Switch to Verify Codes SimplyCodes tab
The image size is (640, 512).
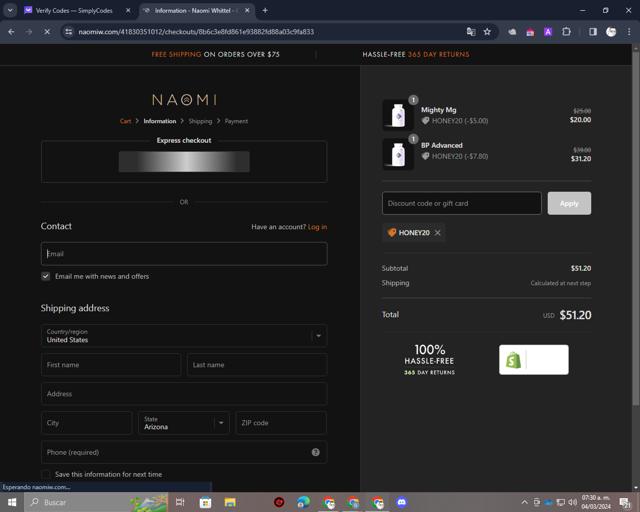73,11
